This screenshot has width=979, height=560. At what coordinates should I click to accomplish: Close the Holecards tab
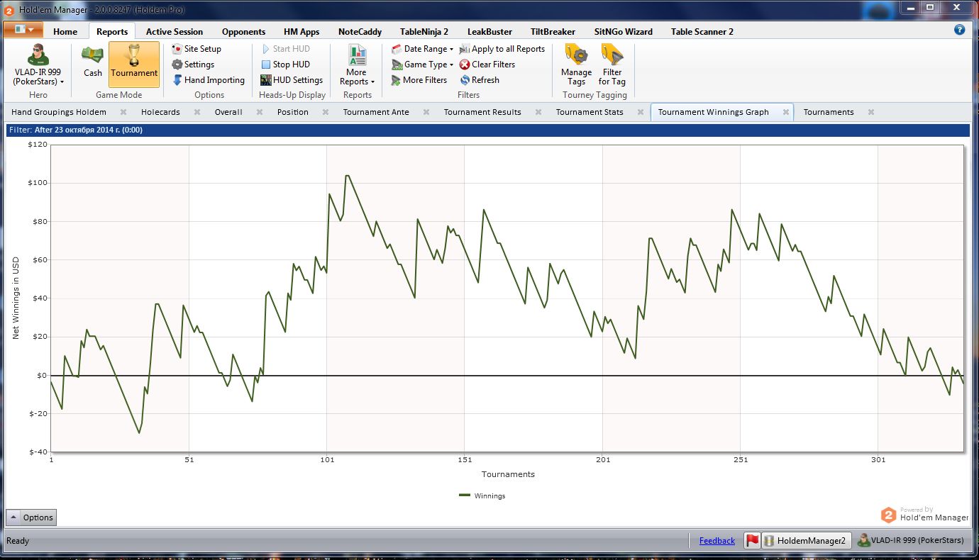click(197, 112)
